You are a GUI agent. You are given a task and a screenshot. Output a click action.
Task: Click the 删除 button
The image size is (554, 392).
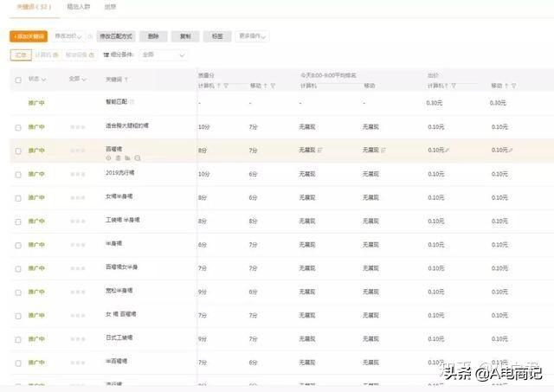[x=153, y=36]
